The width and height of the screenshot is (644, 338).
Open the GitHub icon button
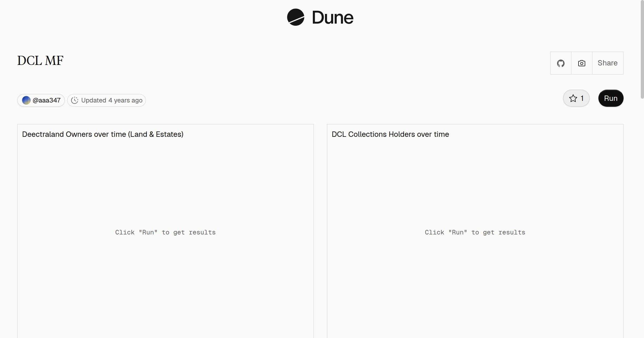pos(561,63)
